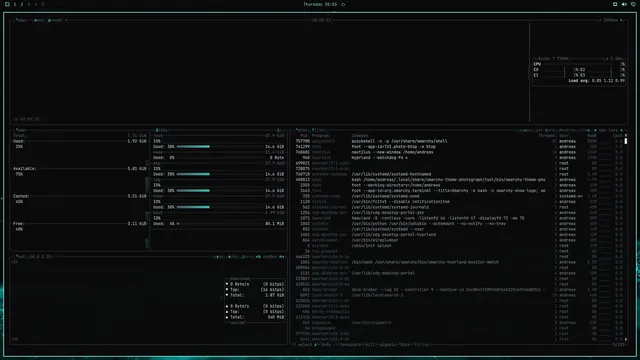Select the systemd-journald process row
The height and width of the screenshot is (360, 640).
(459, 207)
